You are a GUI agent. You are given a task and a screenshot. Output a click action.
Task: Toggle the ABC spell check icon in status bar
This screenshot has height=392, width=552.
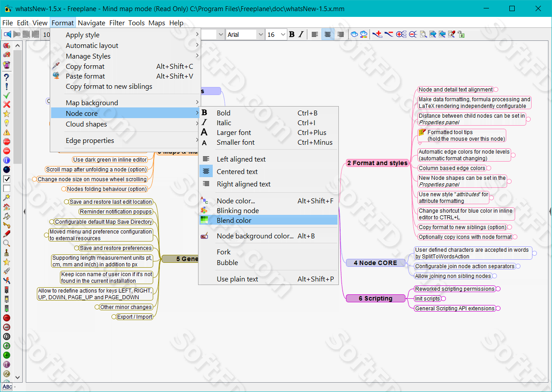tap(8, 387)
